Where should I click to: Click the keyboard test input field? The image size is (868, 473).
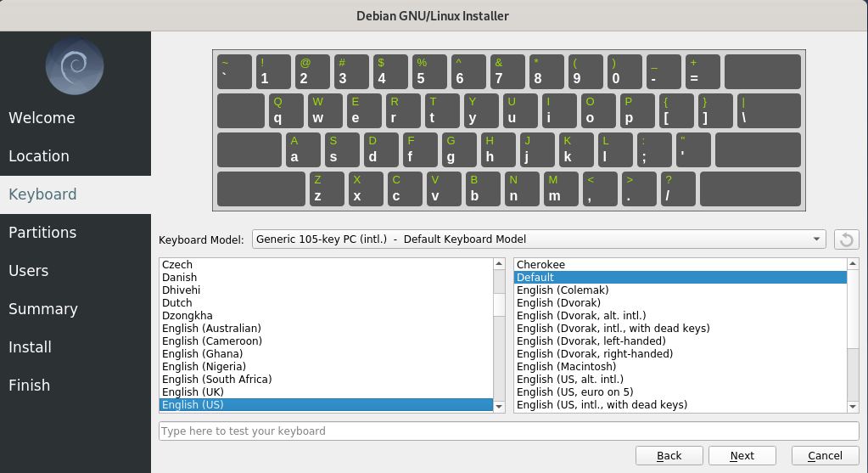pyautogui.click(x=509, y=431)
